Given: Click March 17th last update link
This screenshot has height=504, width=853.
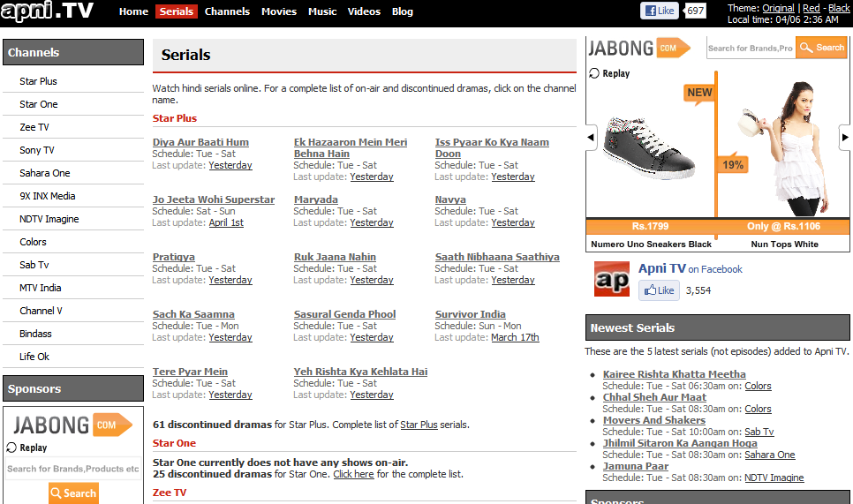Looking at the screenshot, I should coord(515,337).
